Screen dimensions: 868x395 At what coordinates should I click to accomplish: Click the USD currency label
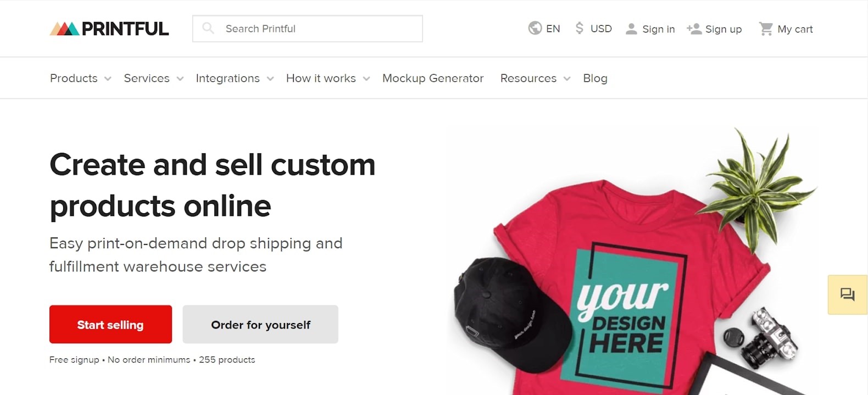[x=601, y=29]
